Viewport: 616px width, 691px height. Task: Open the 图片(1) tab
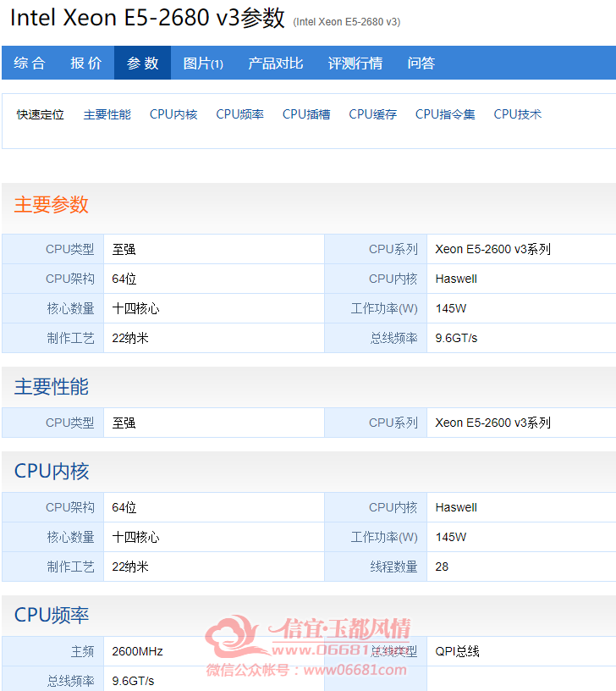coord(203,63)
